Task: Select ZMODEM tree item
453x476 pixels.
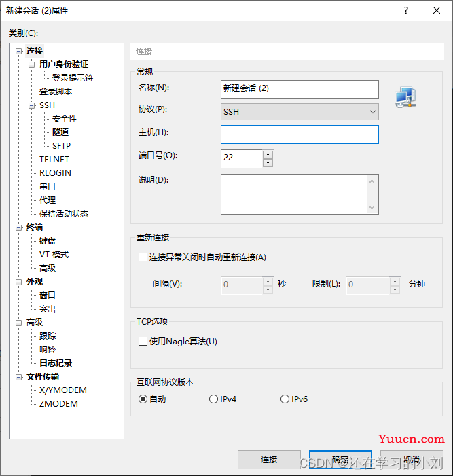Action: point(58,404)
